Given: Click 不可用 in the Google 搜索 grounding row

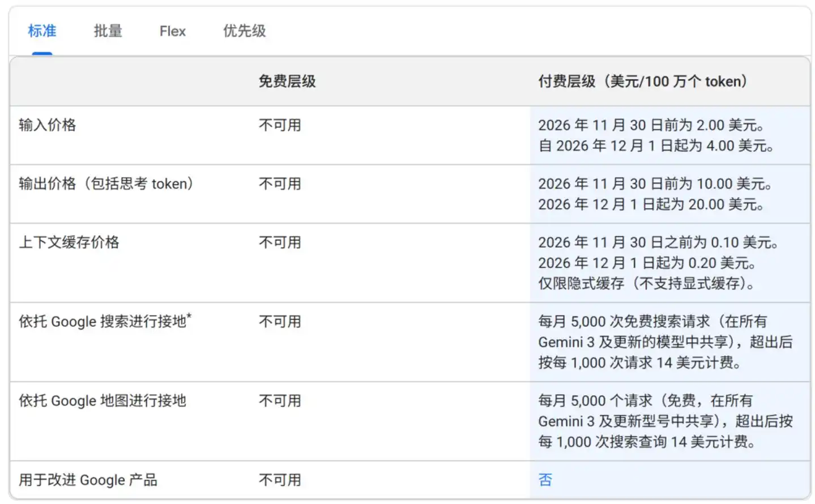Looking at the screenshot, I should (x=280, y=322).
